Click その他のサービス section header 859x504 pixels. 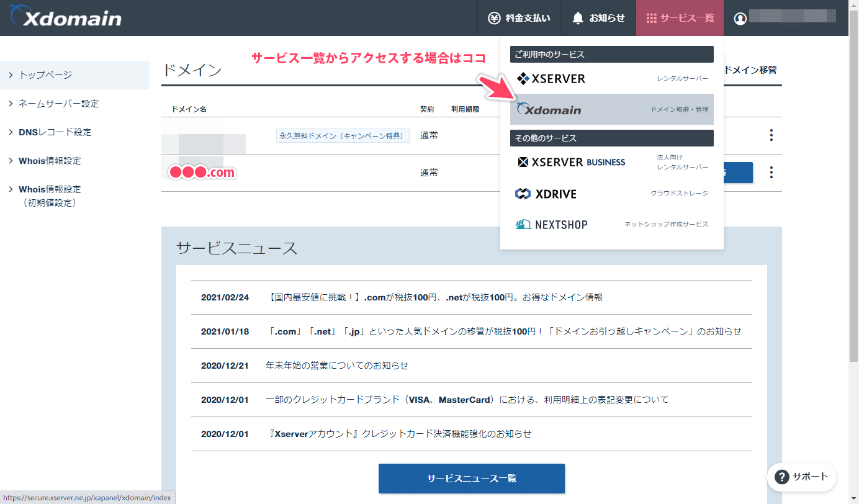[x=612, y=138]
